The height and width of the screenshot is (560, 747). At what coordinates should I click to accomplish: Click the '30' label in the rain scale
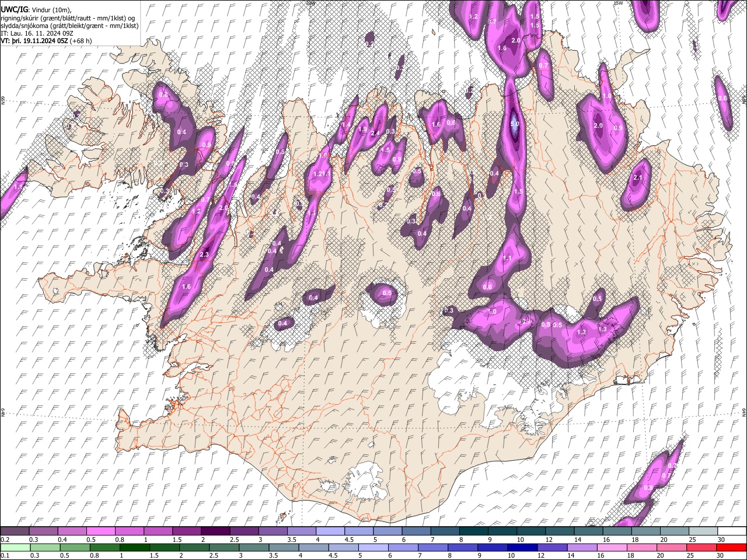[x=721, y=555]
